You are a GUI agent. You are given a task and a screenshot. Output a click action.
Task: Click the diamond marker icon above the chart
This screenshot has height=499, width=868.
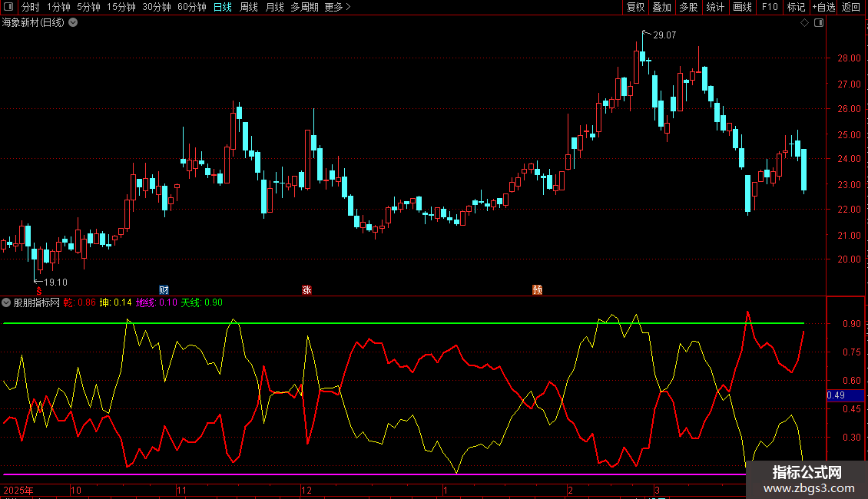805,23
